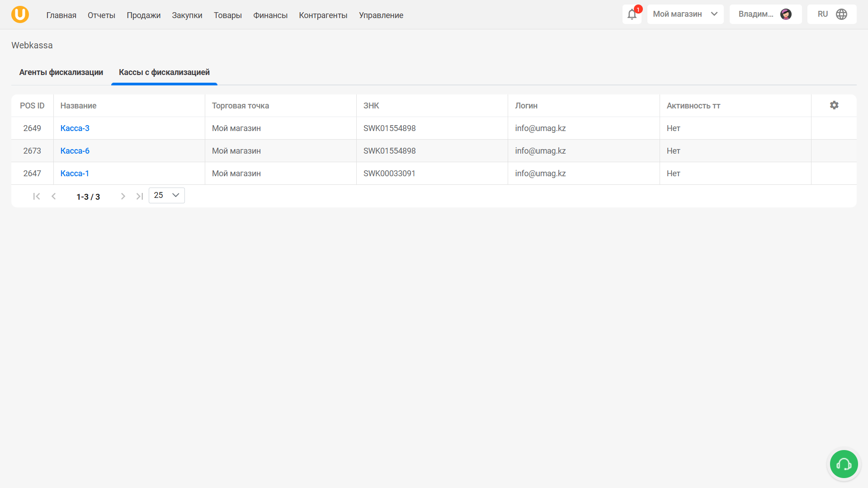Open rows-per-page dropdown showing 25
Image resolution: width=868 pixels, height=488 pixels.
pyautogui.click(x=166, y=195)
